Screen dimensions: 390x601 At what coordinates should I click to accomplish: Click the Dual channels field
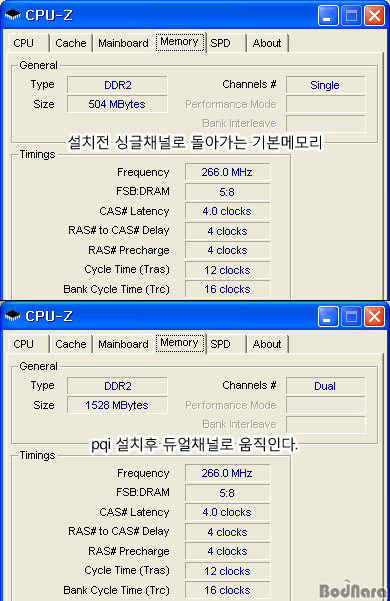326,386
